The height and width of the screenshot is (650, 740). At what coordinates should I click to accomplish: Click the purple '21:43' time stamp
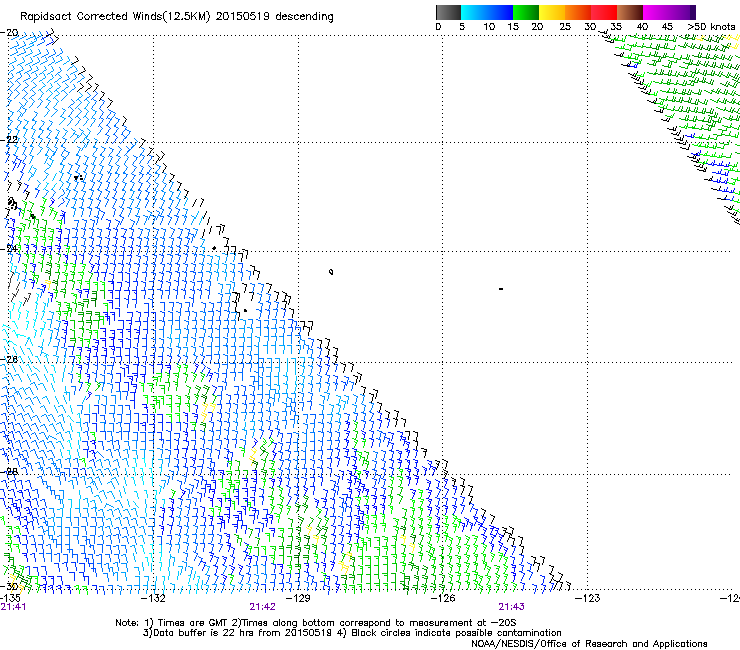(512, 607)
